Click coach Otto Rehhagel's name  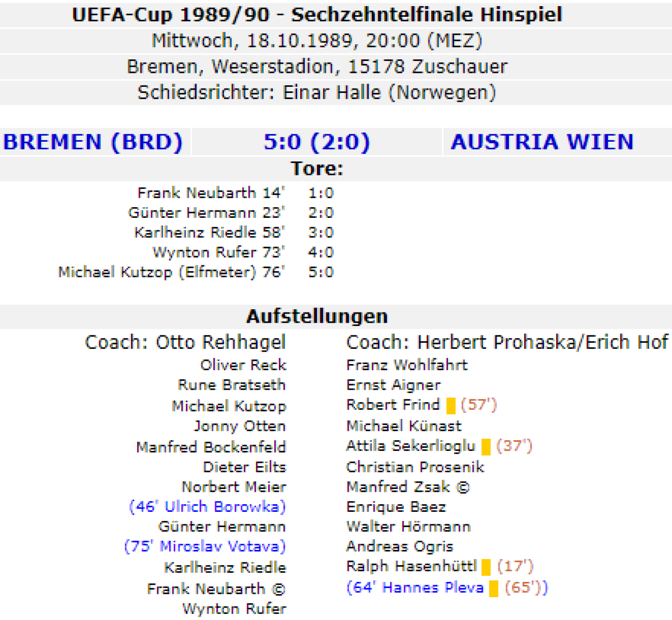click(221, 342)
